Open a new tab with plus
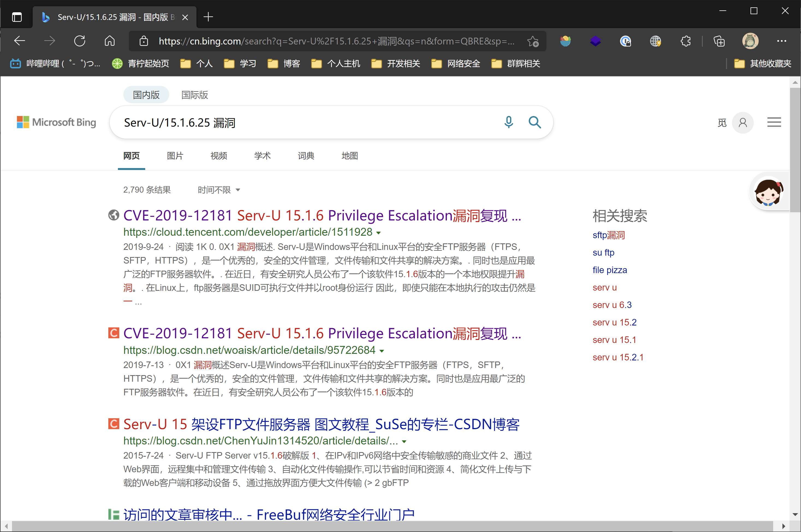Screen dimensions: 801x532 click(209, 17)
